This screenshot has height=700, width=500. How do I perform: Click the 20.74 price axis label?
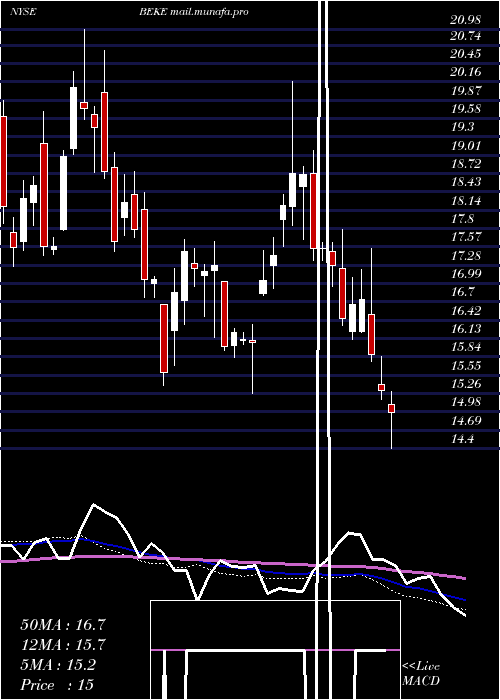[x=466, y=37]
